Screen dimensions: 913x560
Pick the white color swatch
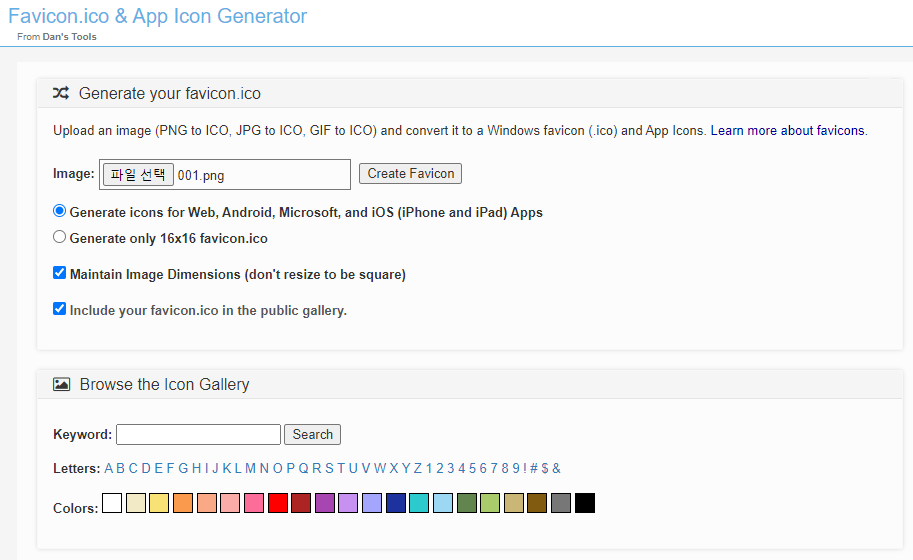coord(112,503)
